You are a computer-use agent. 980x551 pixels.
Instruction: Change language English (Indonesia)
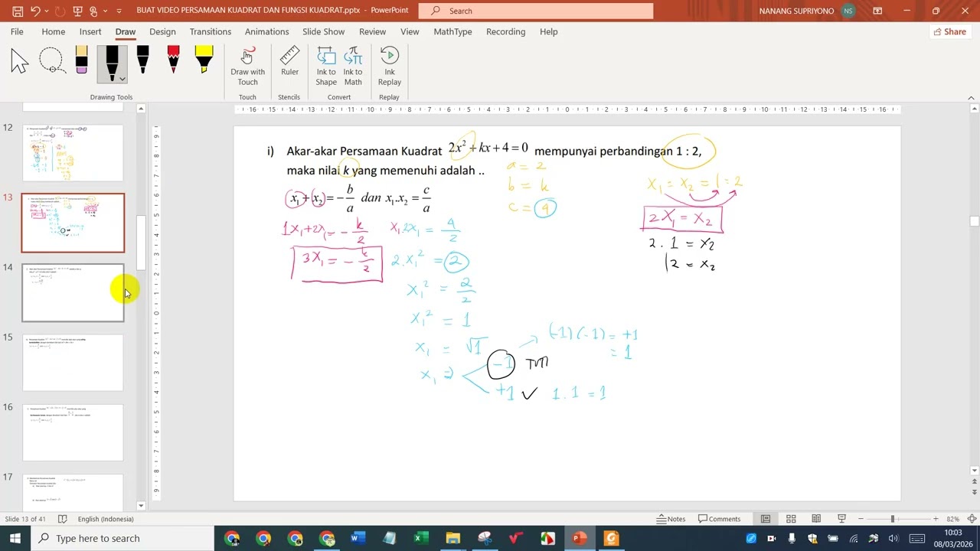coord(106,519)
